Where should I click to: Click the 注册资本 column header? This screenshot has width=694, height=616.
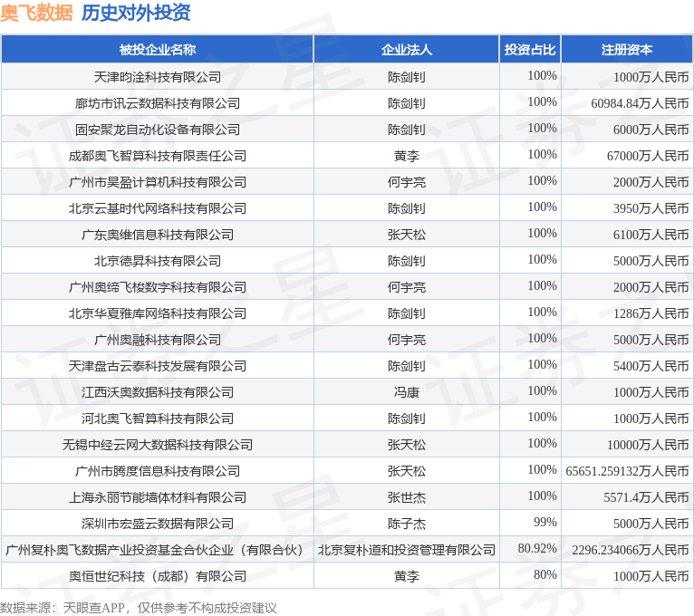click(627, 50)
